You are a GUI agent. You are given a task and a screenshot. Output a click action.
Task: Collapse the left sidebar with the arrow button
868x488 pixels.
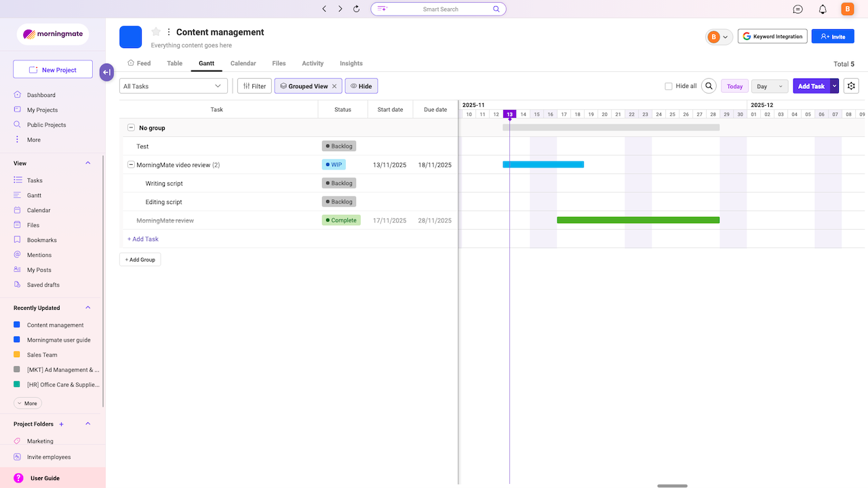coord(106,72)
